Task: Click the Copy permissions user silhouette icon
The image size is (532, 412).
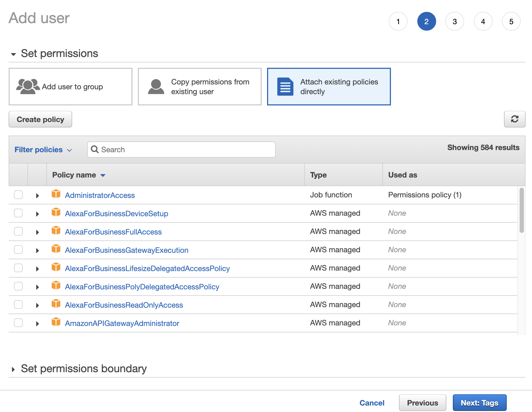Action: click(156, 87)
